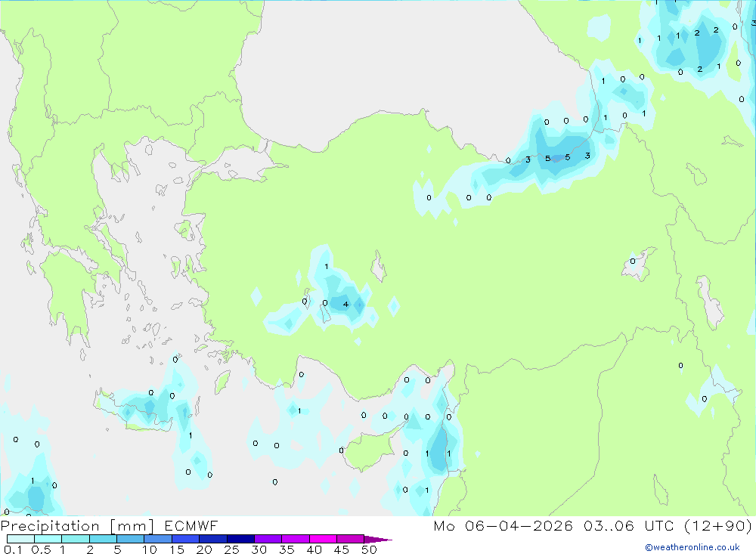Select the 25–30 mm legend color swatch

(x=240, y=539)
